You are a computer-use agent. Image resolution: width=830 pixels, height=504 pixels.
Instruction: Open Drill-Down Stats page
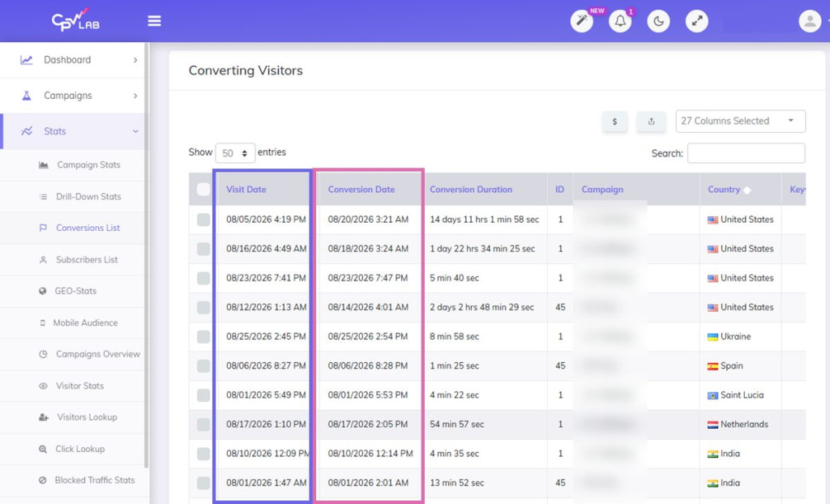tap(88, 196)
